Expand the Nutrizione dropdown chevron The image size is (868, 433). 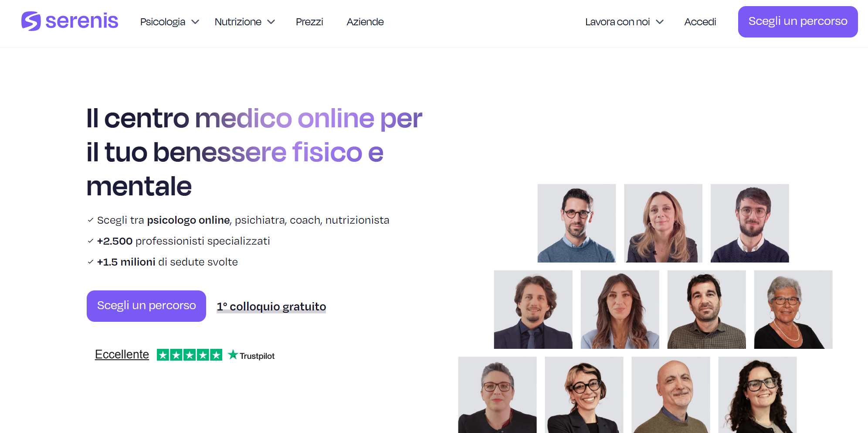271,22
